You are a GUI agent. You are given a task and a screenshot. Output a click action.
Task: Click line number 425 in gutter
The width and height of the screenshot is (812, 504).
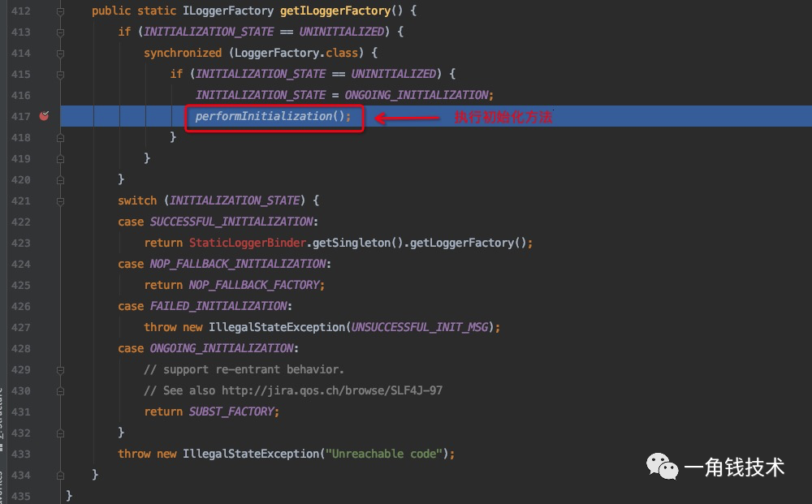pyautogui.click(x=21, y=285)
